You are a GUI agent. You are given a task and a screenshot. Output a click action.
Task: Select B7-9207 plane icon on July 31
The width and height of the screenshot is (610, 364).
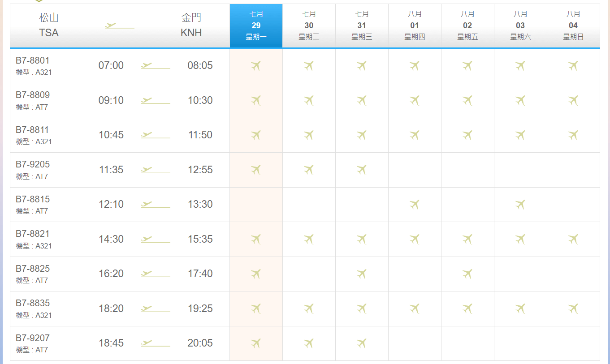(x=362, y=343)
